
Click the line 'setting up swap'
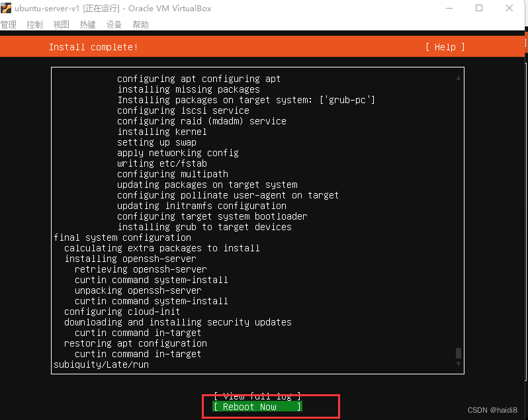point(157,142)
